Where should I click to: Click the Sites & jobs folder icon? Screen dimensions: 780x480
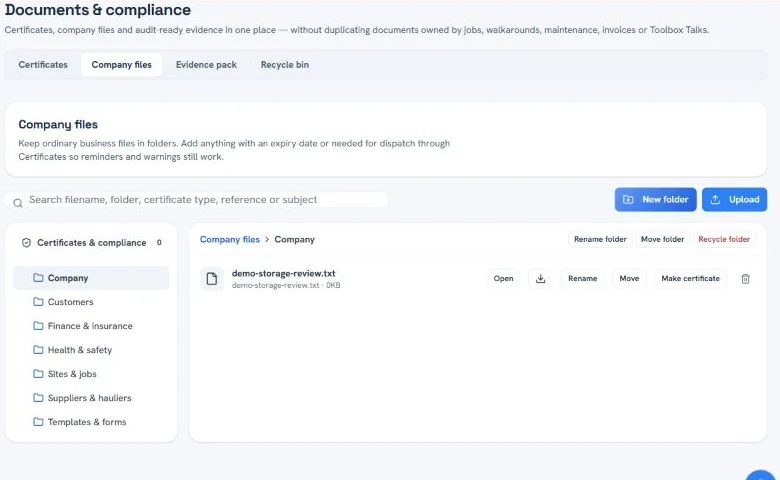point(38,373)
